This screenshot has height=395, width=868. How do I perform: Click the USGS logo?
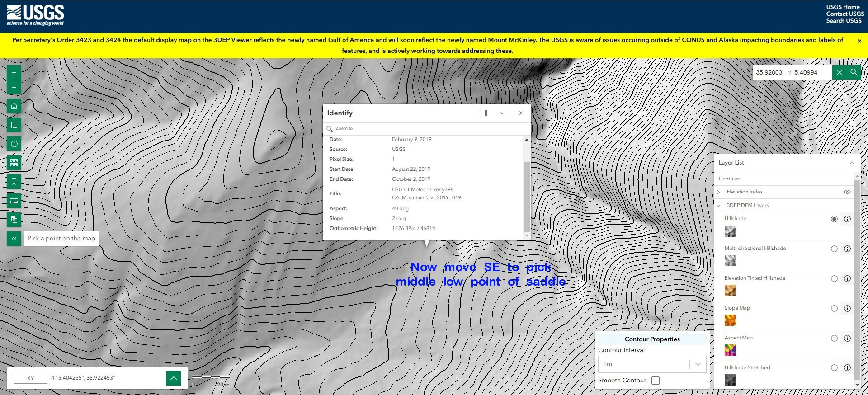click(x=35, y=15)
